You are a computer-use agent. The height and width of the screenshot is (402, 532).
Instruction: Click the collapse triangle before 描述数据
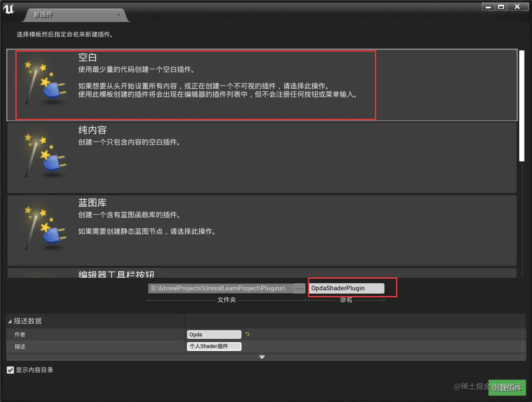pyautogui.click(x=10, y=321)
